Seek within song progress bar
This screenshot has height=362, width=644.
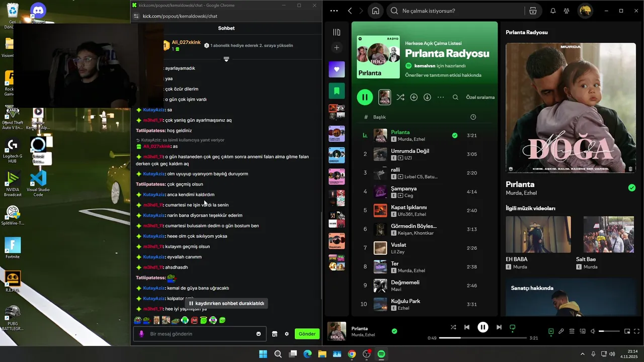coord(483,338)
